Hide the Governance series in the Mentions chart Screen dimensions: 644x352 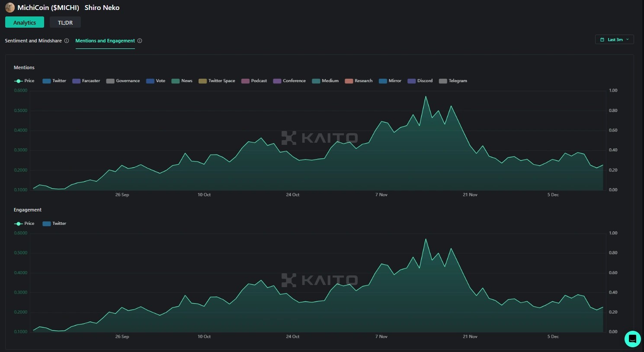coord(123,81)
